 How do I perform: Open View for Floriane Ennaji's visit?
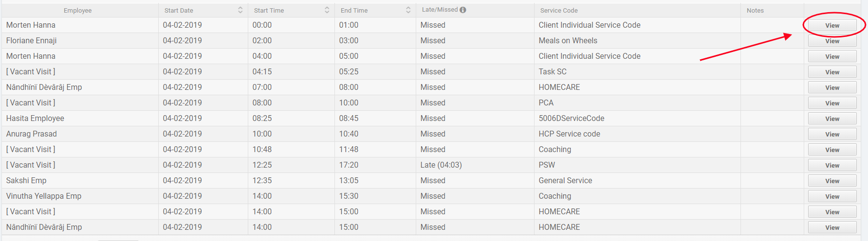point(832,41)
